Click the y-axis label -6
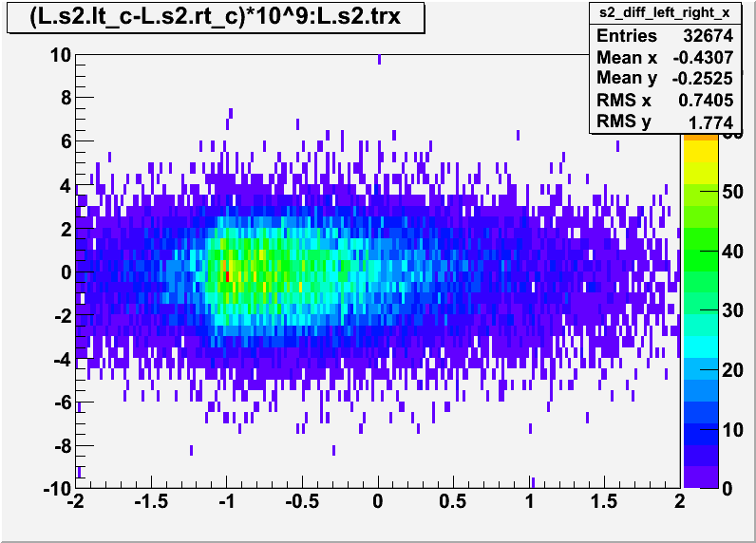The image size is (756, 543). (x=64, y=403)
